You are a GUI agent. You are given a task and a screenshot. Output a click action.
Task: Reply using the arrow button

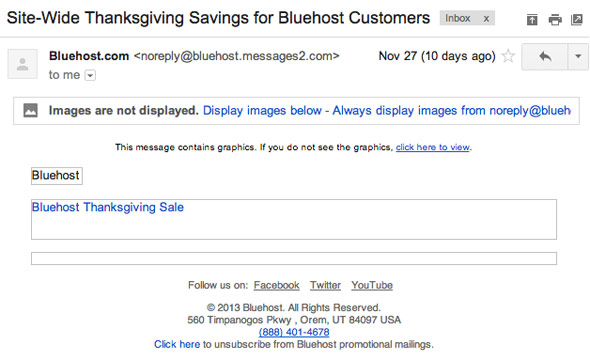click(544, 56)
